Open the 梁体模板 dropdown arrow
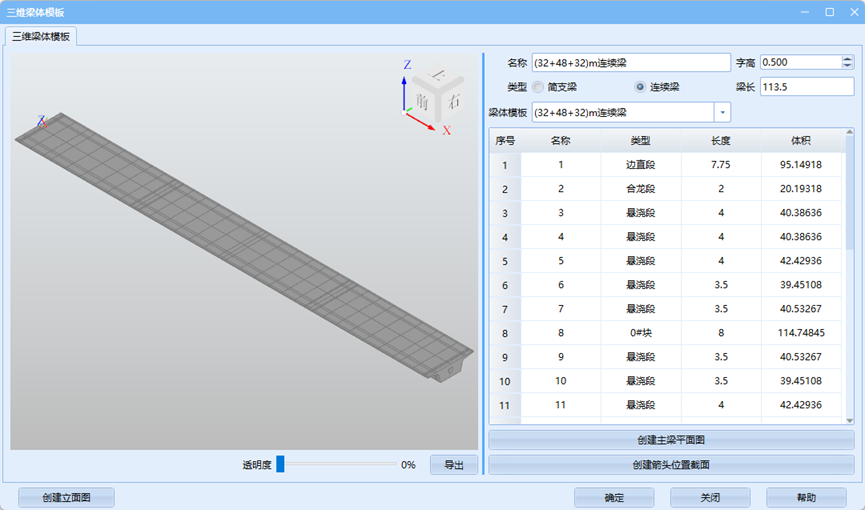 (722, 112)
